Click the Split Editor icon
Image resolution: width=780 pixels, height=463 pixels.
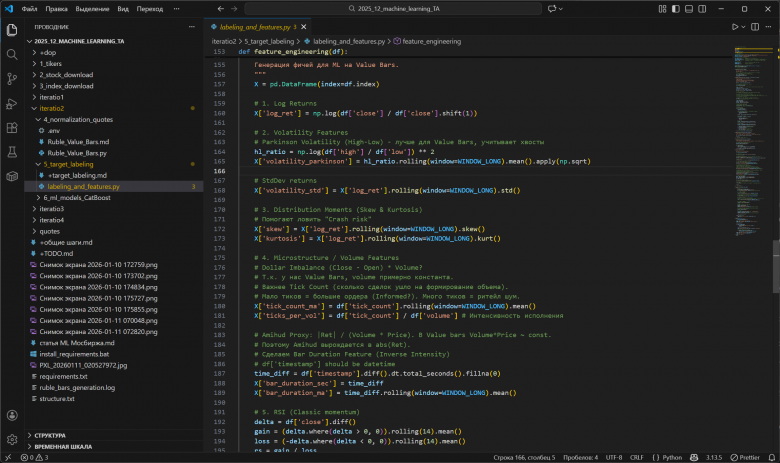coord(756,27)
